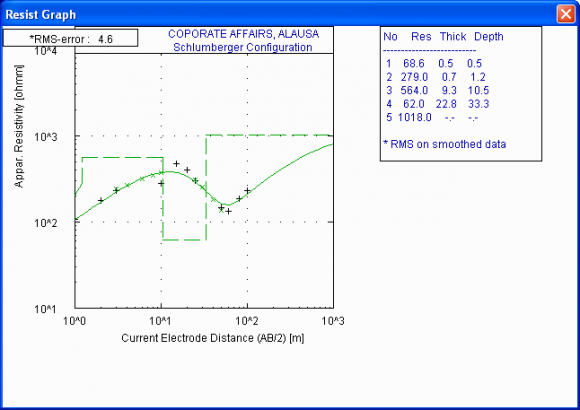Click the Thick column header
This screenshot has height=410, width=580.
tap(453, 37)
